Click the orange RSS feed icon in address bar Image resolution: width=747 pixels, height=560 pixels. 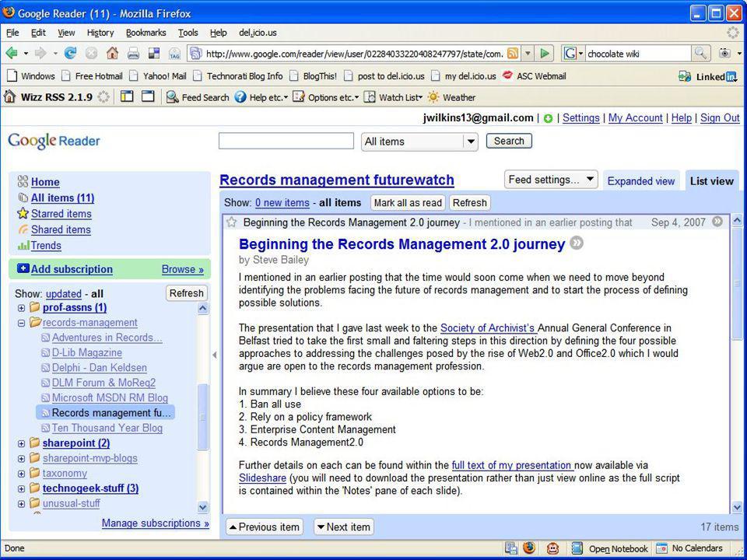pyautogui.click(x=513, y=54)
